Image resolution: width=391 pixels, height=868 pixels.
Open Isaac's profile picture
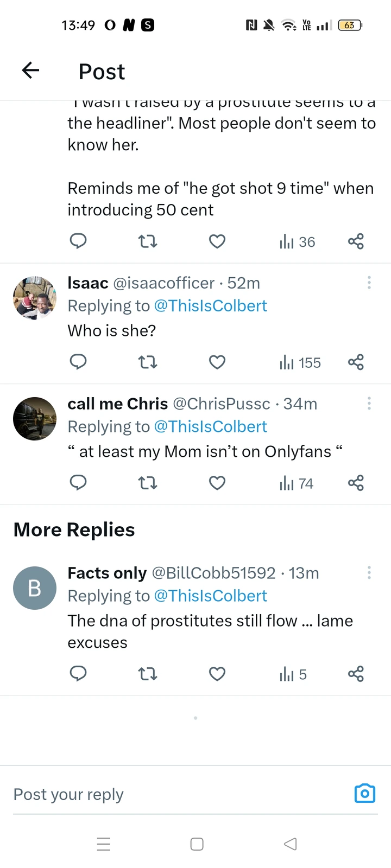35,298
